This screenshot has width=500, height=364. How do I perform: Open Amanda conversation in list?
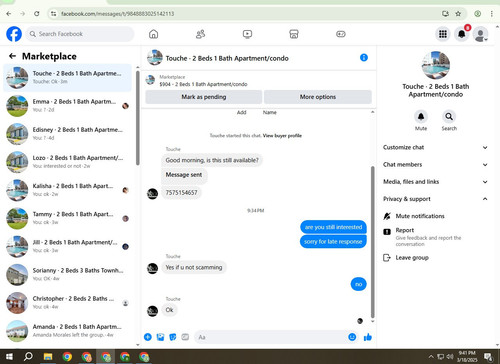[68, 331]
